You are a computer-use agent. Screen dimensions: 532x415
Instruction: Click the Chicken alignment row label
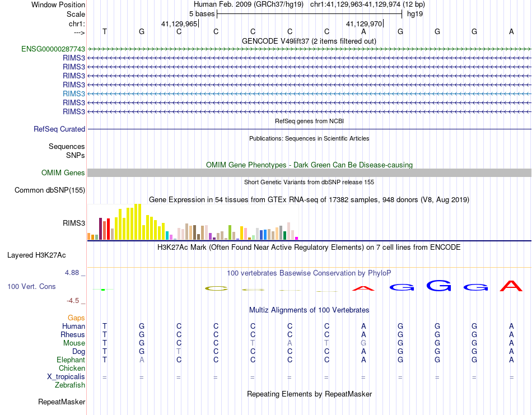point(72,368)
